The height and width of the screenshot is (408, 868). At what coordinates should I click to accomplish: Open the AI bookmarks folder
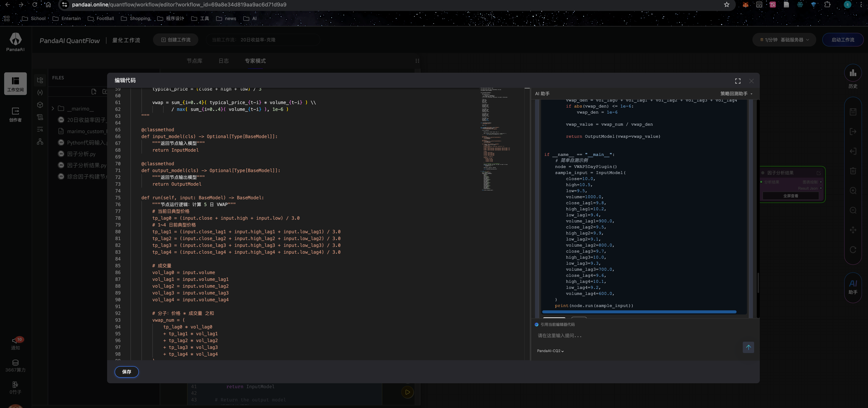click(x=250, y=19)
